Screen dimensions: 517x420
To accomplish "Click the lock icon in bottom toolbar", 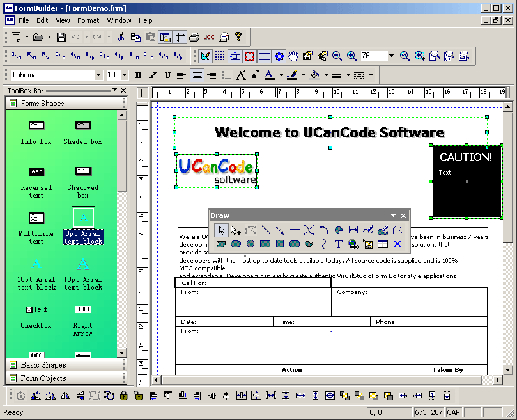I will (x=123, y=395).
